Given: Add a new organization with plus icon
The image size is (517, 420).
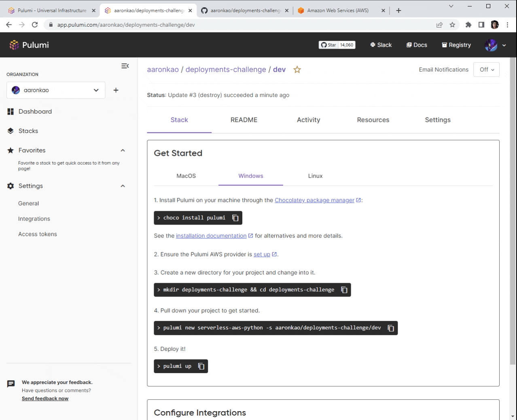Looking at the screenshot, I should [116, 90].
